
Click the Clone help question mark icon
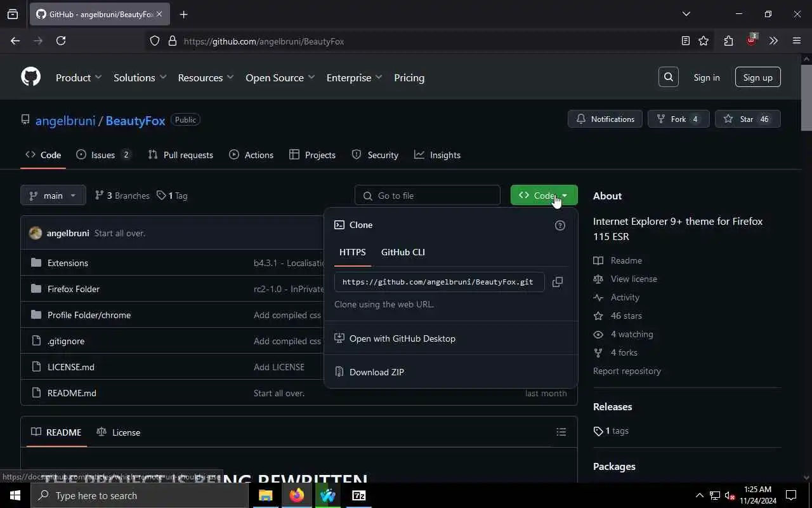point(560,225)
